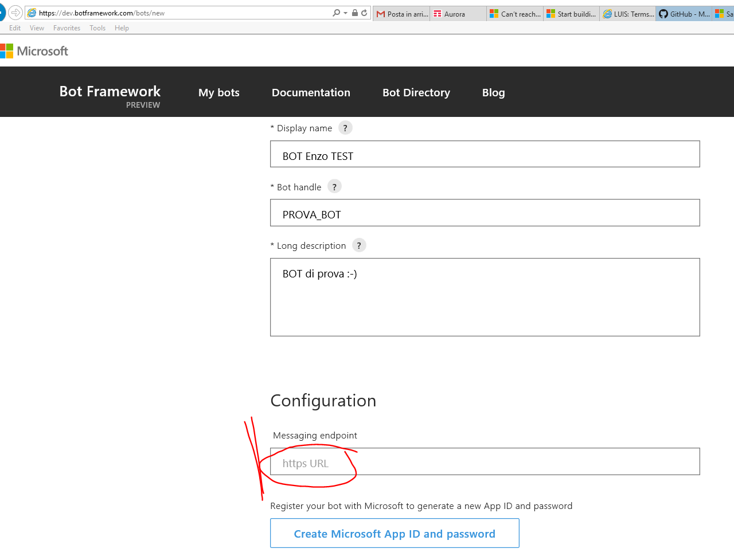Click into the Bot handle field
Viewport: 734px width, 560px height.
(485, 213)
